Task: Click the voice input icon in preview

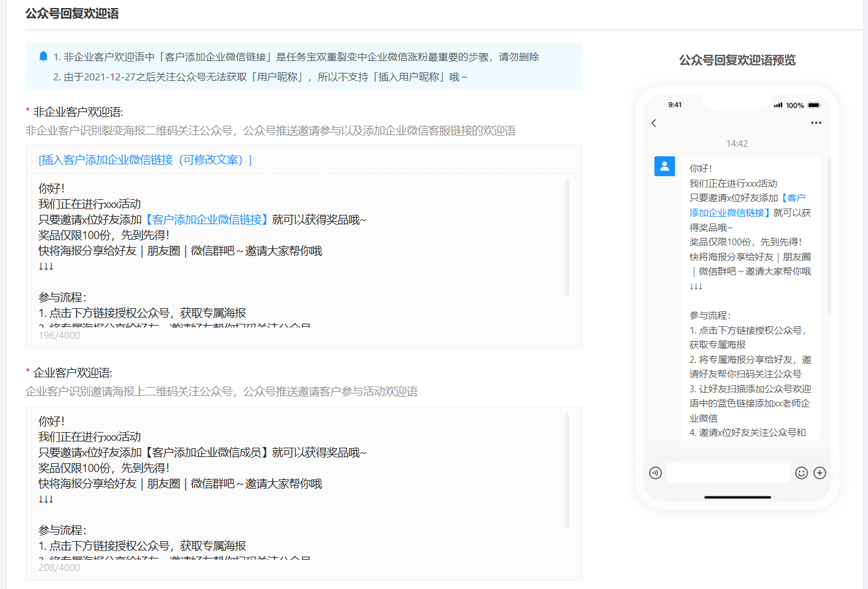Action: point(655,473)
